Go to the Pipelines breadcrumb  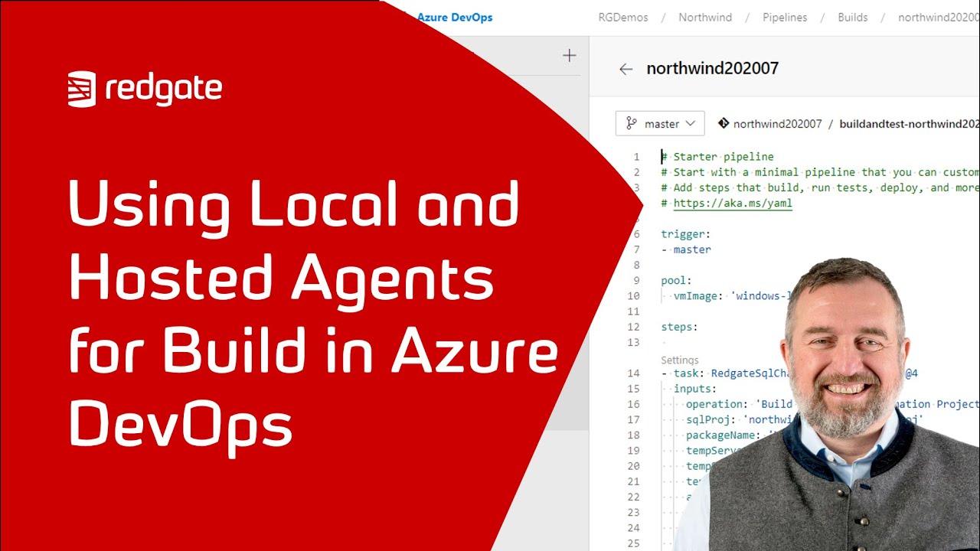pyautogui.click(x=785, y=17)
